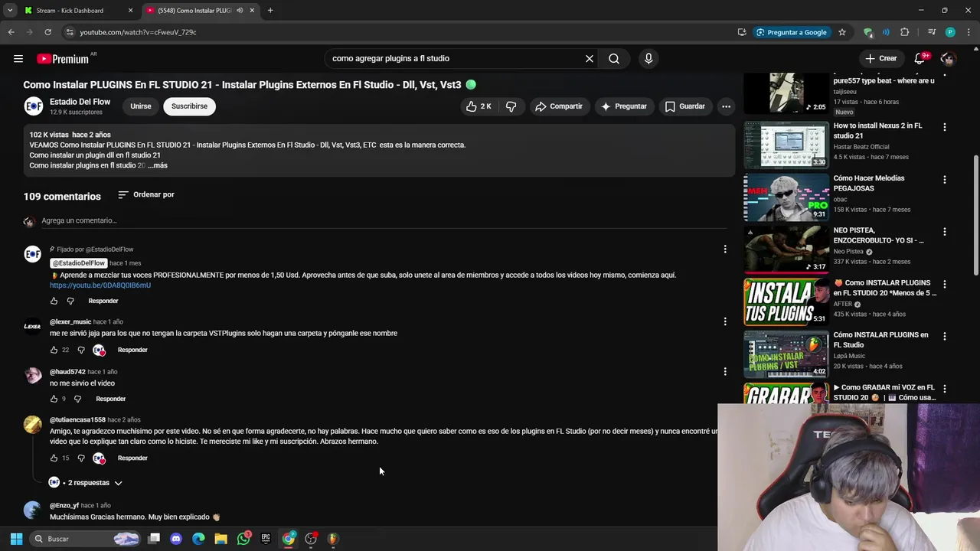
Task: Like the haud5742 comment
Action: click(54, 399)
